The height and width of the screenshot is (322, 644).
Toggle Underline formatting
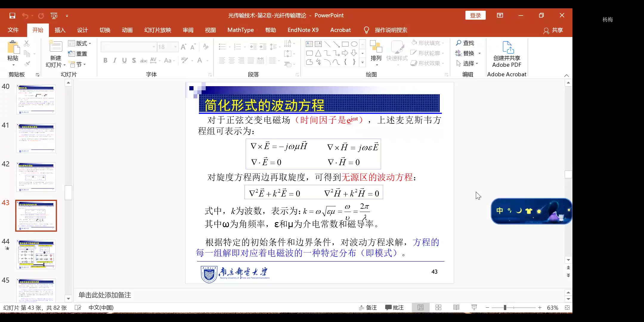tap(124, 61)
